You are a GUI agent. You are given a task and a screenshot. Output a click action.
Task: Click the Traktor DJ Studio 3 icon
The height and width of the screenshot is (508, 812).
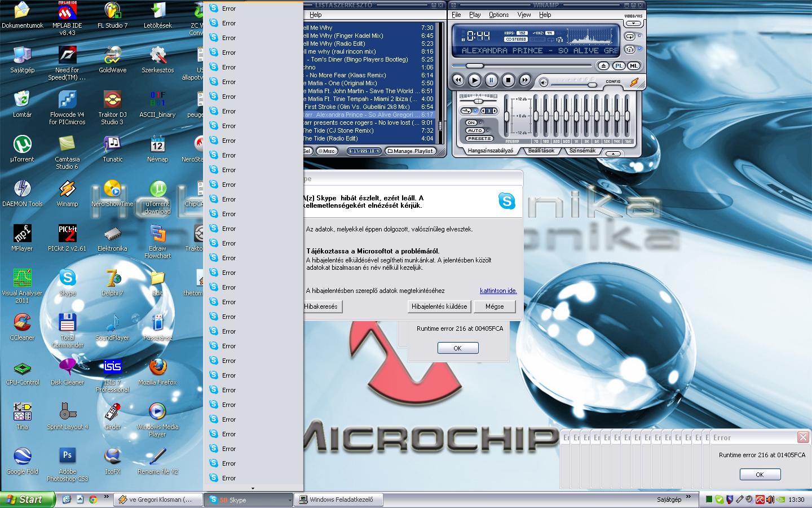tap(112, 108)
